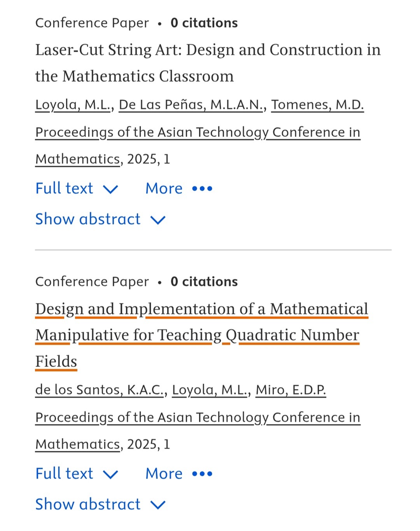The width and height of the screenshot is (420, 531).
Task: Expand Full text chevron for Laser-Cut String Art
Action: (110, 189)
